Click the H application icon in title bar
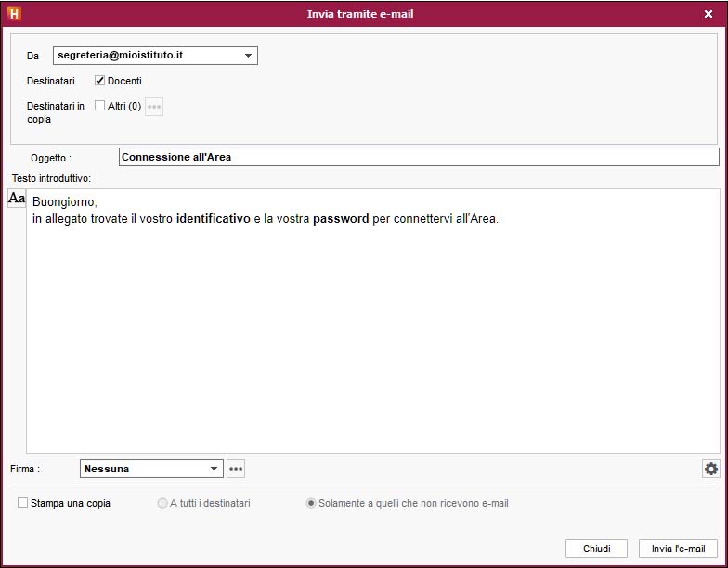This screenshot has width=728, height=568. [14, 14]
